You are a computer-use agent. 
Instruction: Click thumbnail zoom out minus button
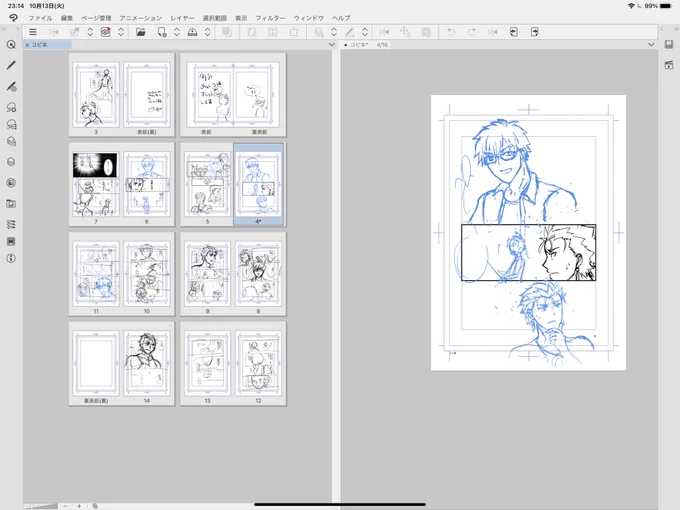tap(65, 506)
